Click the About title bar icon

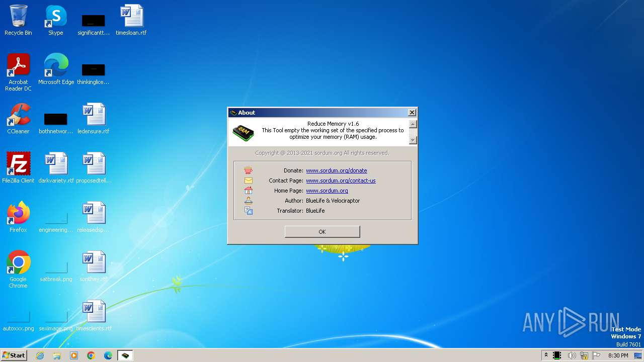coord(233,113)
